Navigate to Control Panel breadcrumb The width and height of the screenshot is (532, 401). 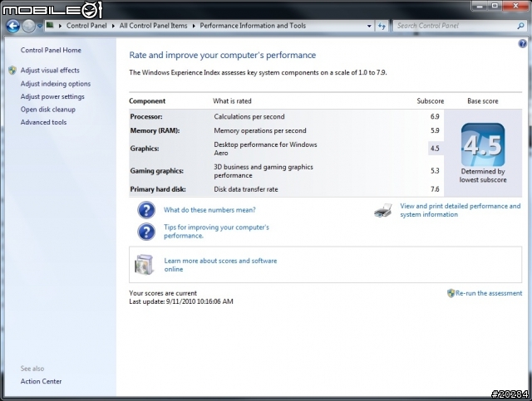coord(86,26)
